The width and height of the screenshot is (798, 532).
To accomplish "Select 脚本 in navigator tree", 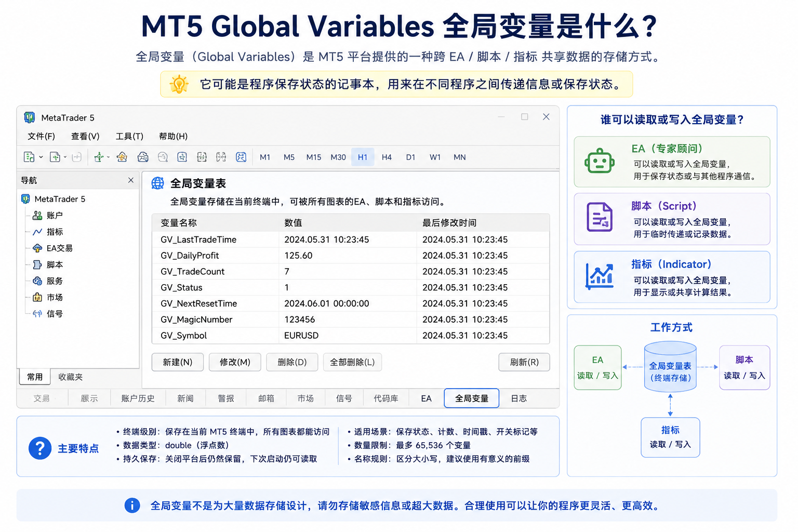I will click(48, 264).
